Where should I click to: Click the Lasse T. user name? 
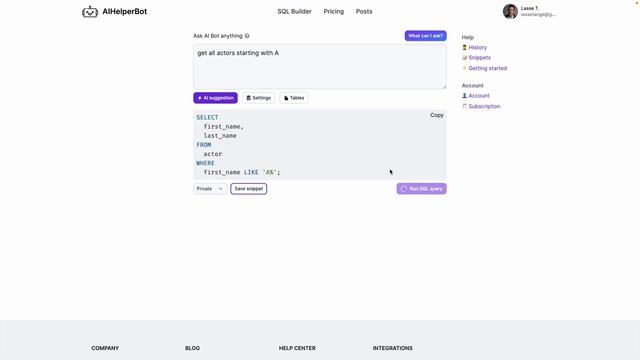pos(530,8)
